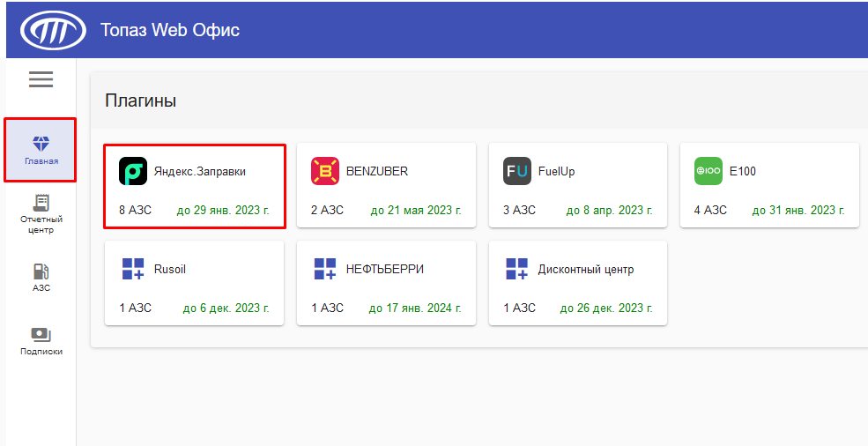Click the Топаз Web Офис header title

(x=170, y=30)
